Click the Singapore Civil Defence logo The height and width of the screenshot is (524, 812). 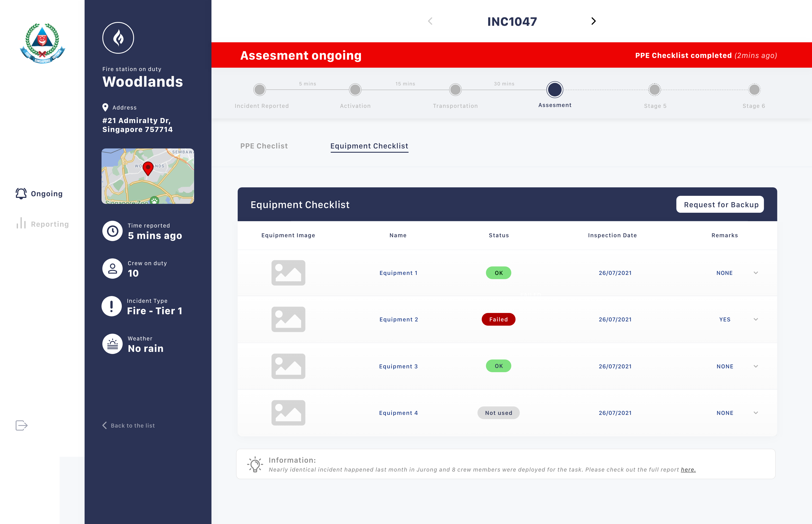tap(43, 43)
